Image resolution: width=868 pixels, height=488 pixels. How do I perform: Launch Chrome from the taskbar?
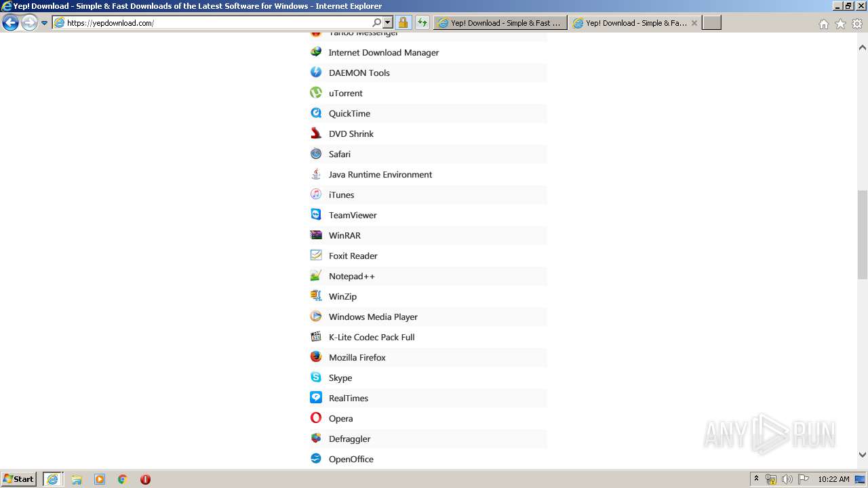(x=122, y=479)
